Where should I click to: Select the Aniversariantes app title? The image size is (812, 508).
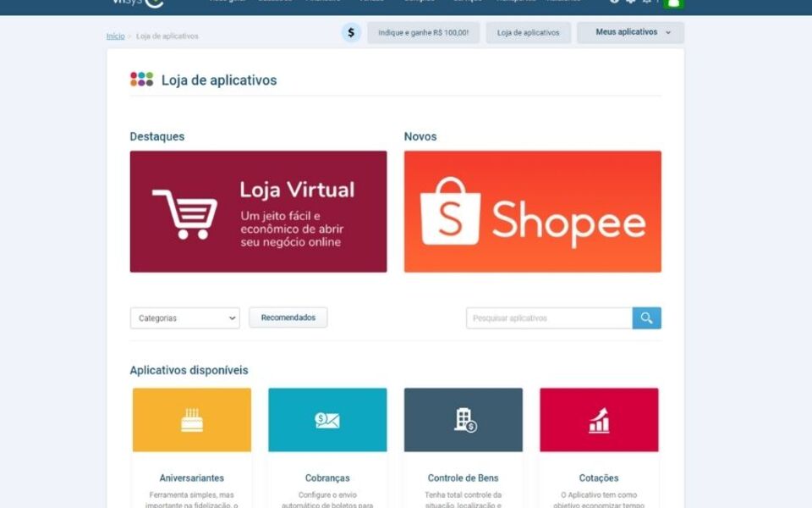click(192, 478)
